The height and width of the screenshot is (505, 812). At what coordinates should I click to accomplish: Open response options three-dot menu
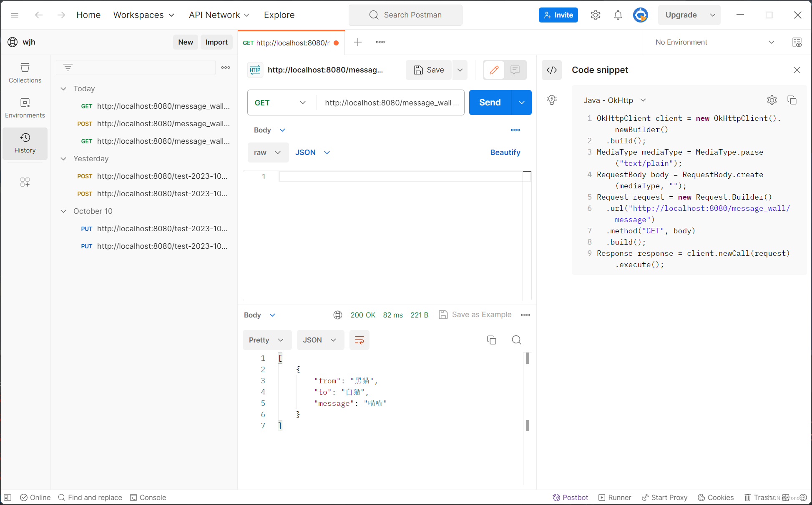[525, 315]
